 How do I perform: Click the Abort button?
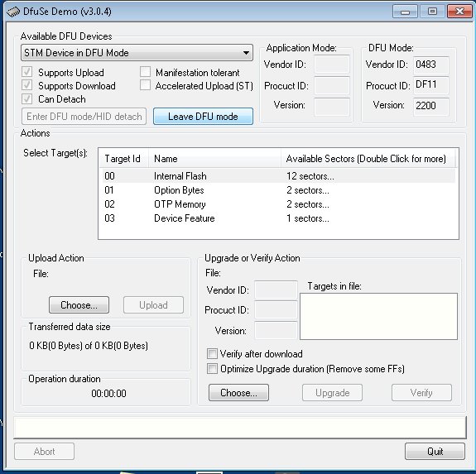45,452
